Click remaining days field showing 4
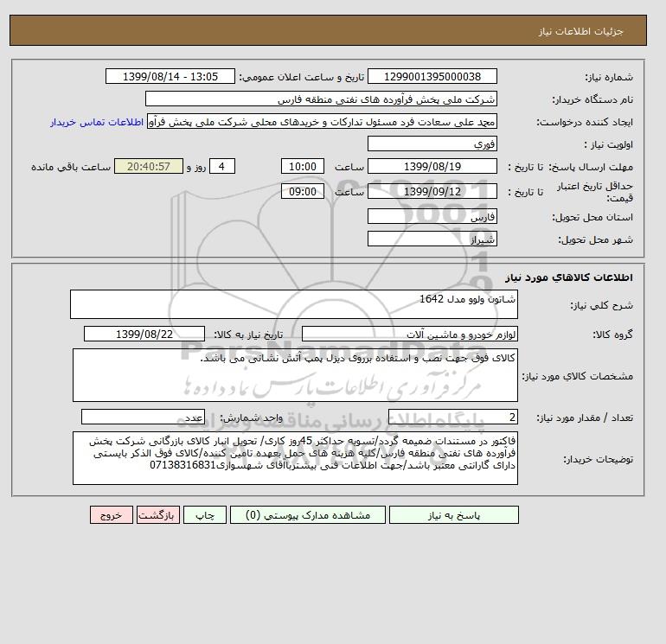666x644 pixels. [x=221, y=167]
